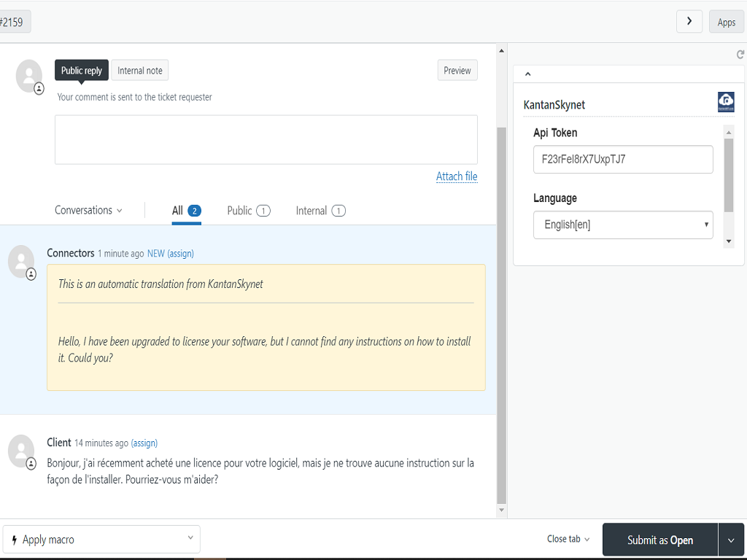
Task: Switch to Internal note mode
Action: click(x=140, y=71)
